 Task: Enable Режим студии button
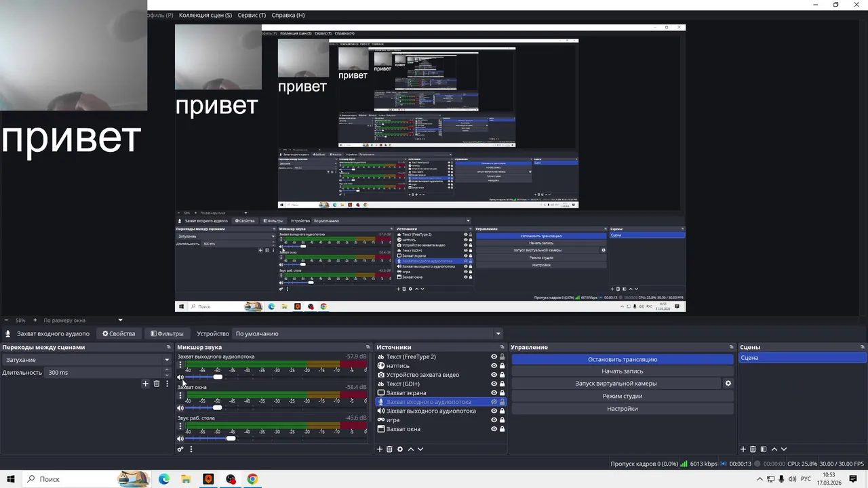pos(622,396)
